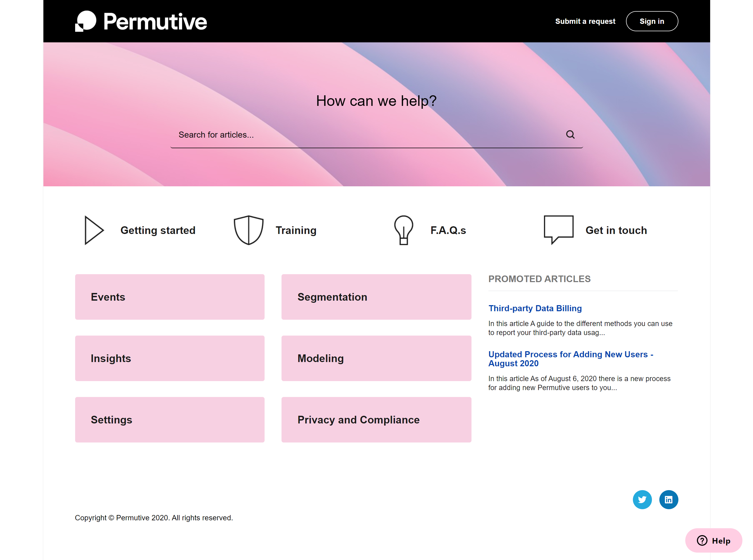
Task: Open the Insights category
Action: (169, 358)
